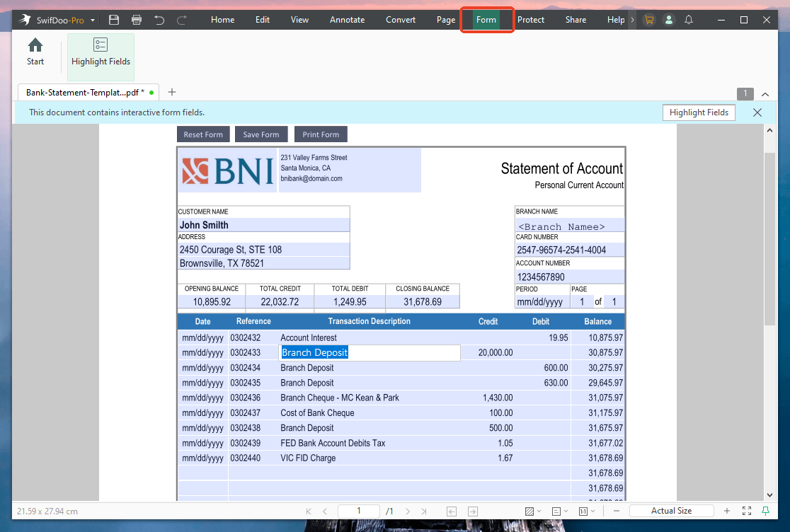This screenshot has height=532, width=790.
Task: Zoom out with minus button
Action: tap(616, 511)
